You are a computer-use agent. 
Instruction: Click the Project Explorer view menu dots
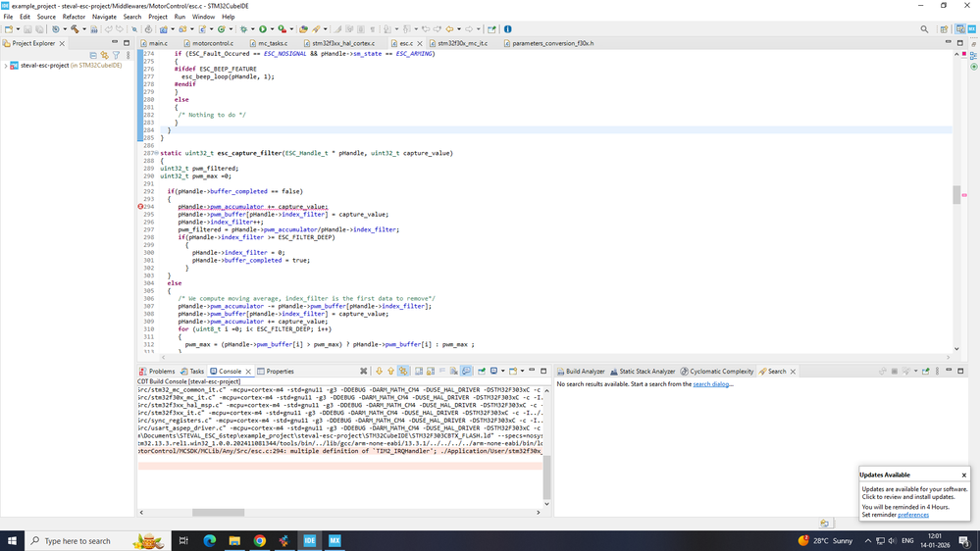(129, 55)
